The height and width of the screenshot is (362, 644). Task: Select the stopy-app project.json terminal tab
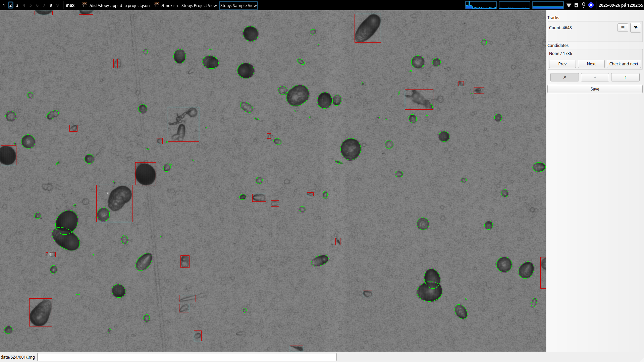[x=116, y=5]
